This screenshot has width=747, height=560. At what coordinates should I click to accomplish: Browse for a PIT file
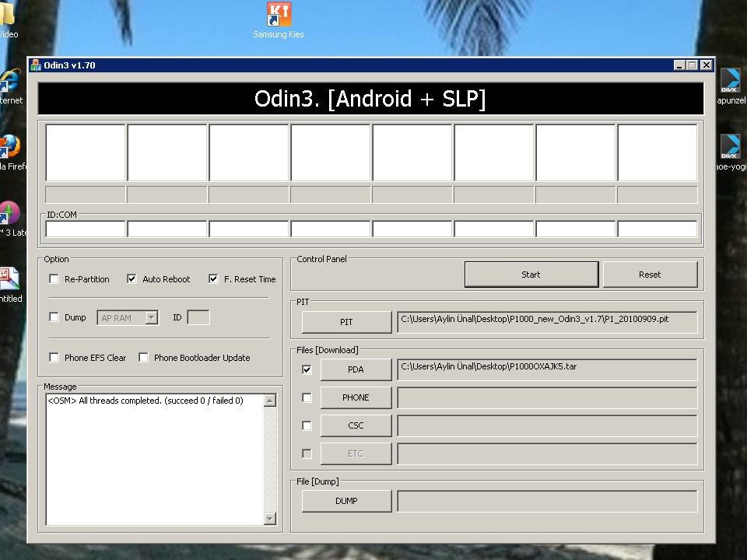[x=346, y=322]
